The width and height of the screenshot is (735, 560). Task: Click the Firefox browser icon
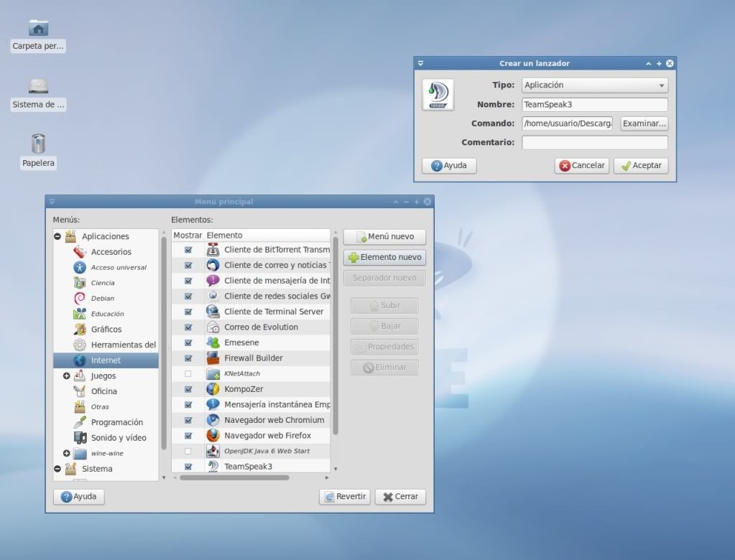(x=213, y=435)
